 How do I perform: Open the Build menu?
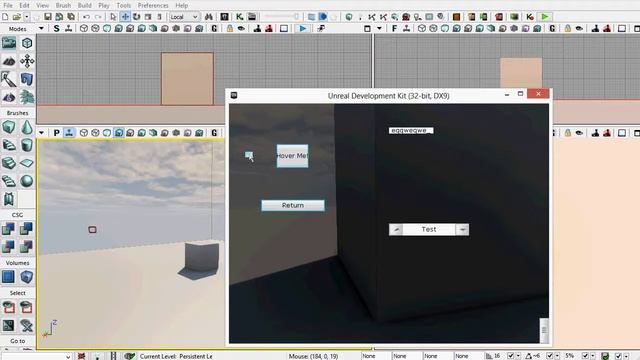click(x=84, y=5)
